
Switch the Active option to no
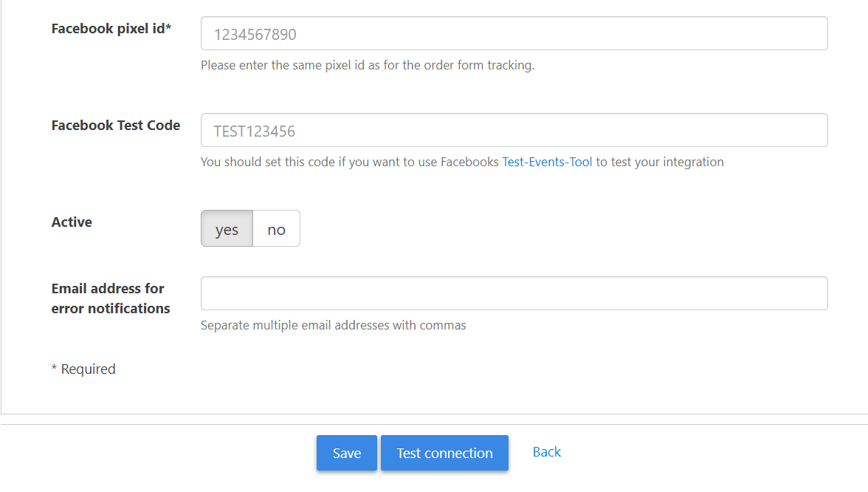click(276, 229)
